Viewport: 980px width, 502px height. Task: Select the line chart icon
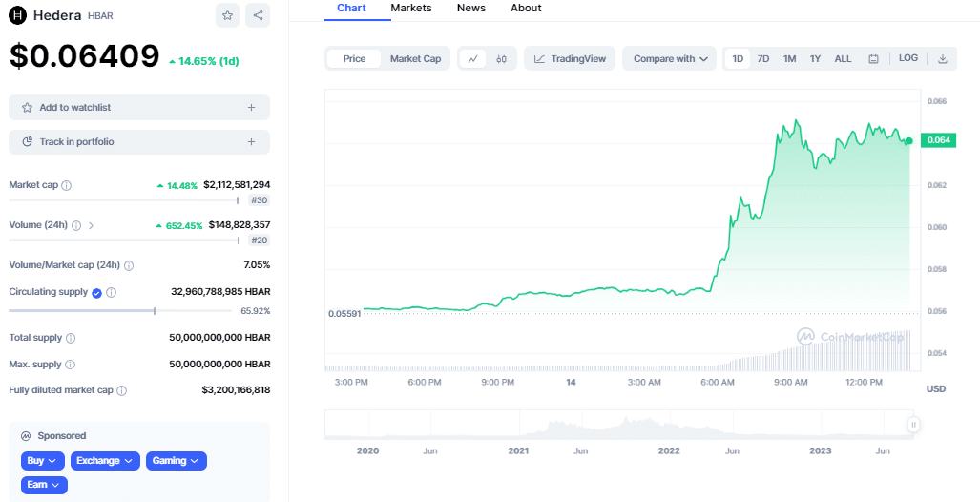473,59
